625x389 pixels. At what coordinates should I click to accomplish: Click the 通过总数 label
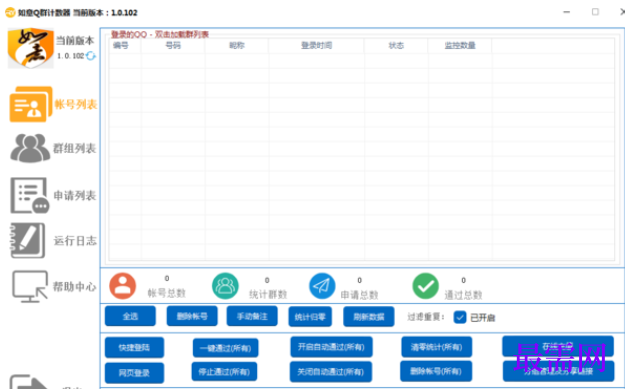(463, 295)
